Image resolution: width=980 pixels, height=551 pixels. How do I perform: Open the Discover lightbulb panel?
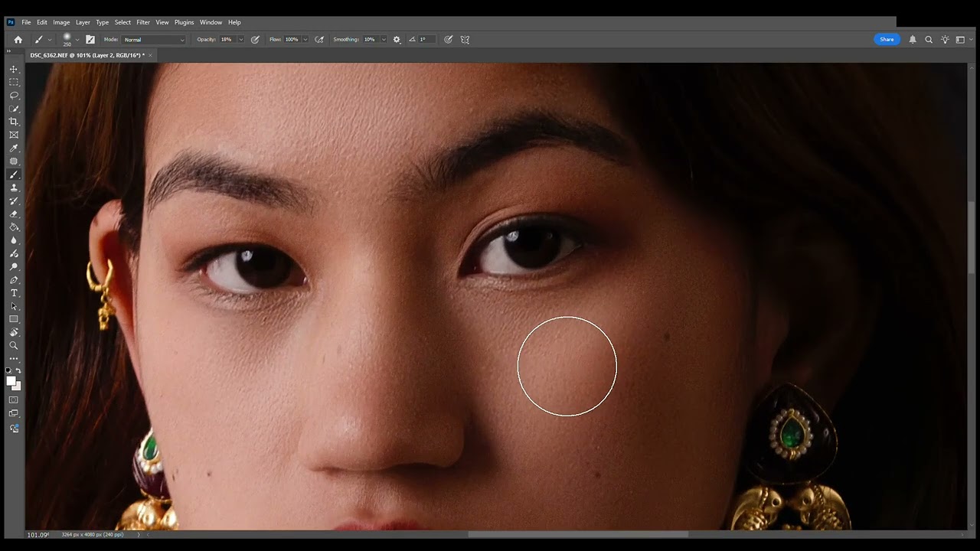pyautogui.click(x=945, y=39)
